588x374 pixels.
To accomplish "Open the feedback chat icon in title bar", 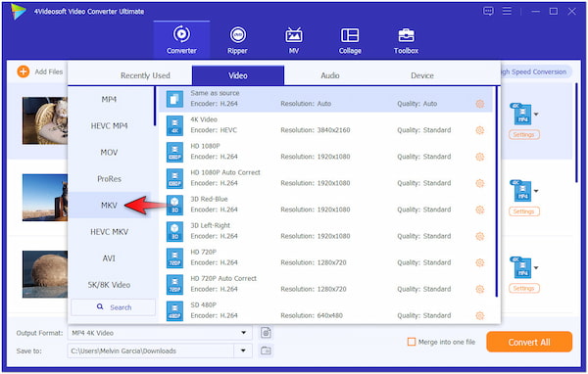I will coord(488,11).
